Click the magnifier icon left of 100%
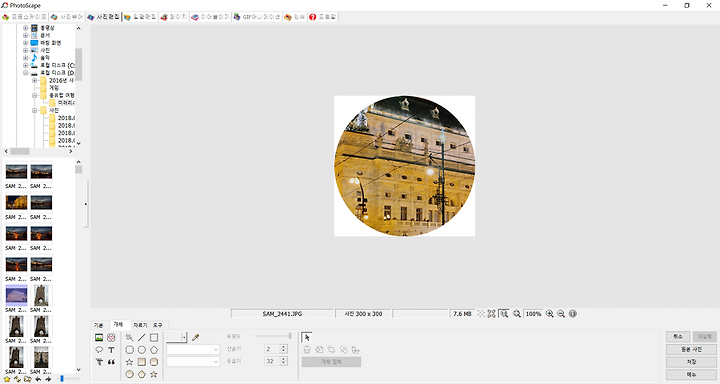 point(517,314)
